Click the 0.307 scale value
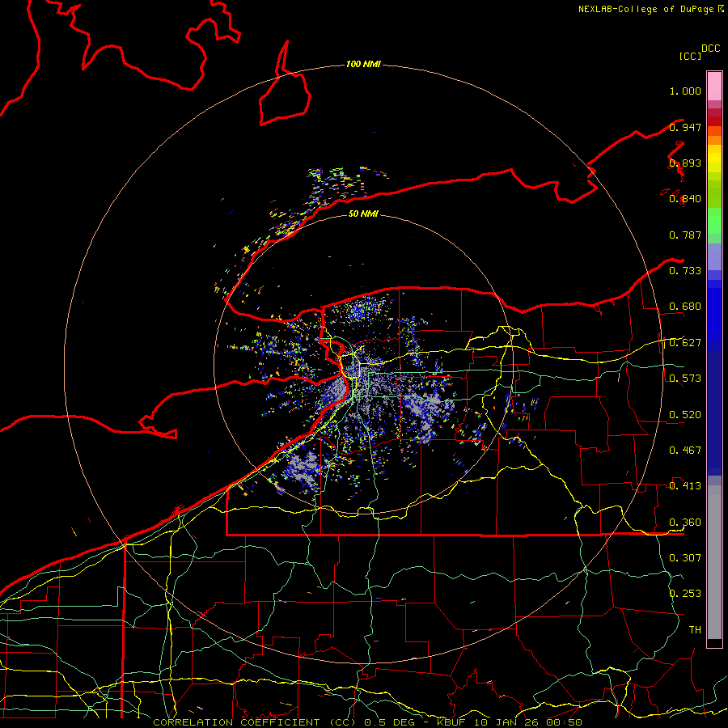Screen dimensions: 728x728 click(685, 558)
